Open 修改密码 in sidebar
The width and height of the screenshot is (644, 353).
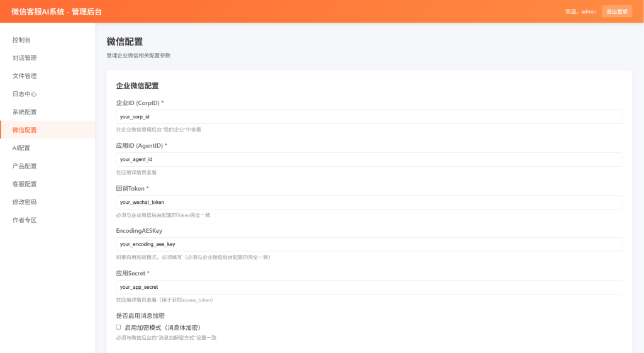[48, 202]
